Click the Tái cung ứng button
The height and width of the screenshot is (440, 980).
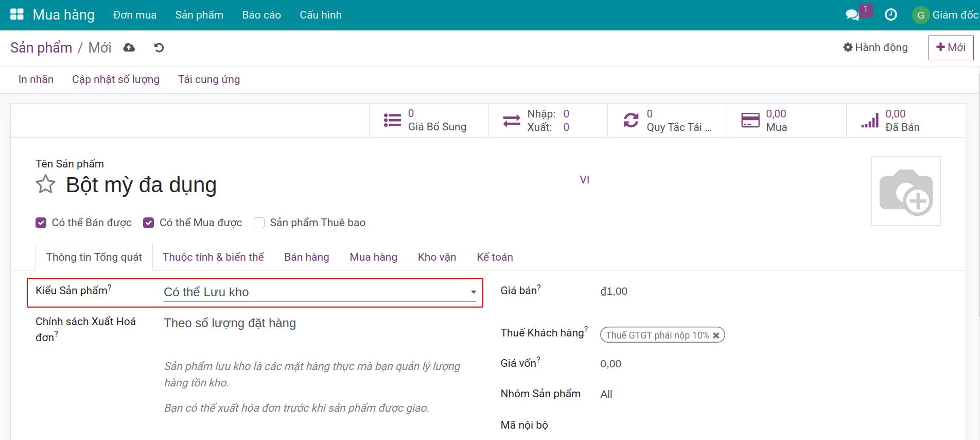point(209,79)
